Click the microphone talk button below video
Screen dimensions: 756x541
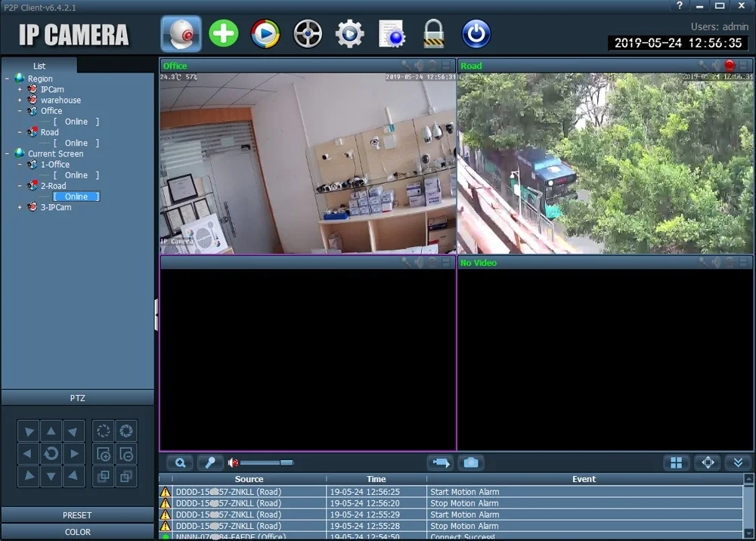coord(210,462)
